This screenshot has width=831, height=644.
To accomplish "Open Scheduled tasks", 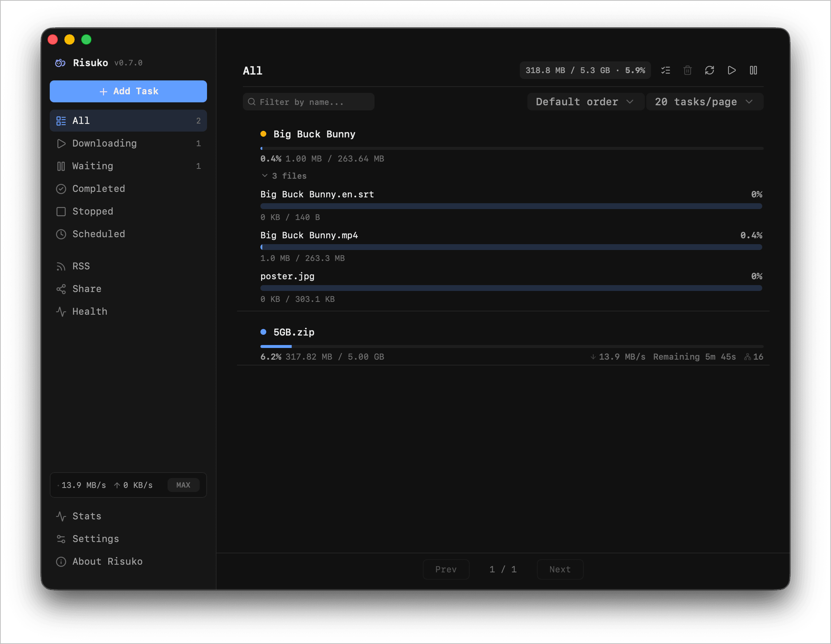I will 128,234.
